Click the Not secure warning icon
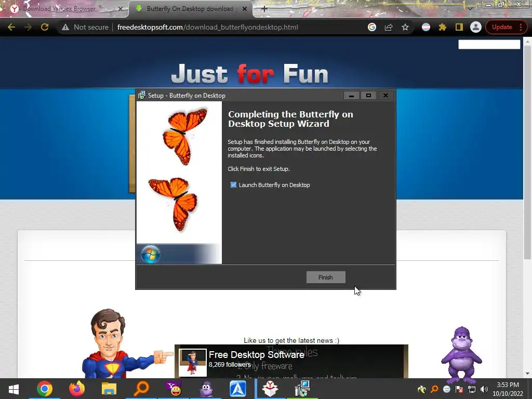Screen dimensions: 532x399 point(65,27)
